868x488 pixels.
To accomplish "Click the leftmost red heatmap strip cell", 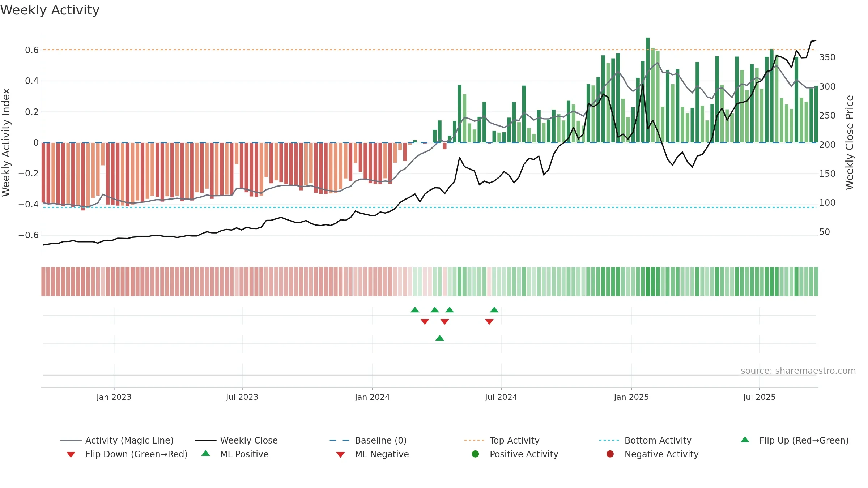I will click(43, 282).
